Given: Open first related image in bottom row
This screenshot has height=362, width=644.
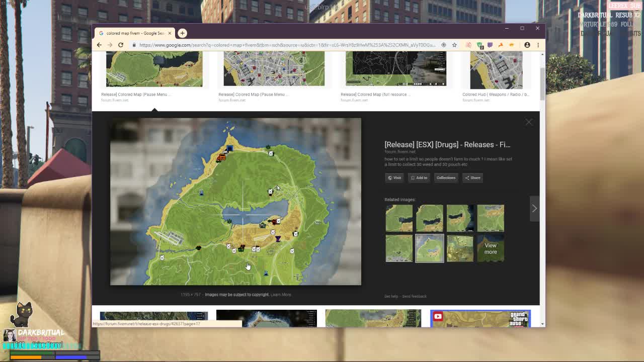Looking at the screenshot, I should (399, 248).
